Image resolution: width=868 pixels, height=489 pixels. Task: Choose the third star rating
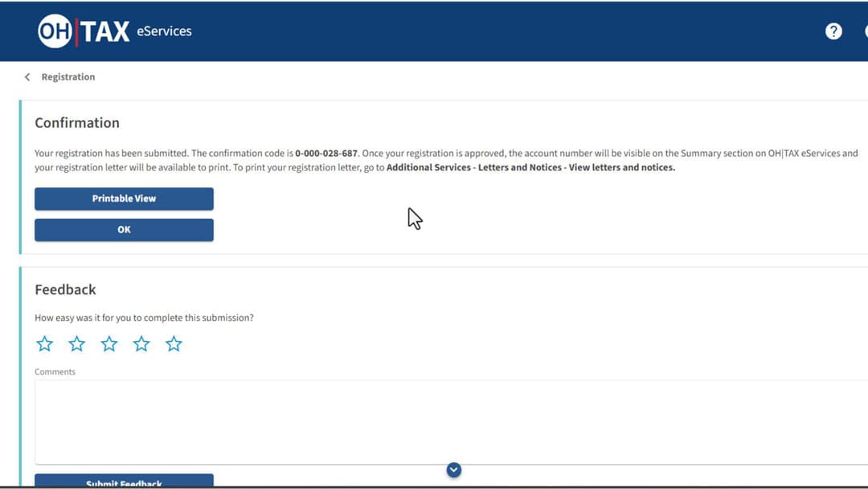pyautogui.click(x=109, y=344)
